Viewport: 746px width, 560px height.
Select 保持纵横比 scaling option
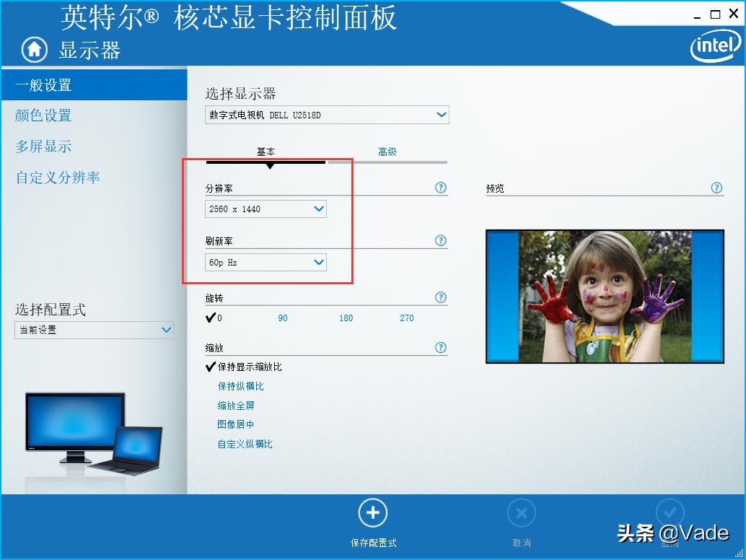click(241, 387)
